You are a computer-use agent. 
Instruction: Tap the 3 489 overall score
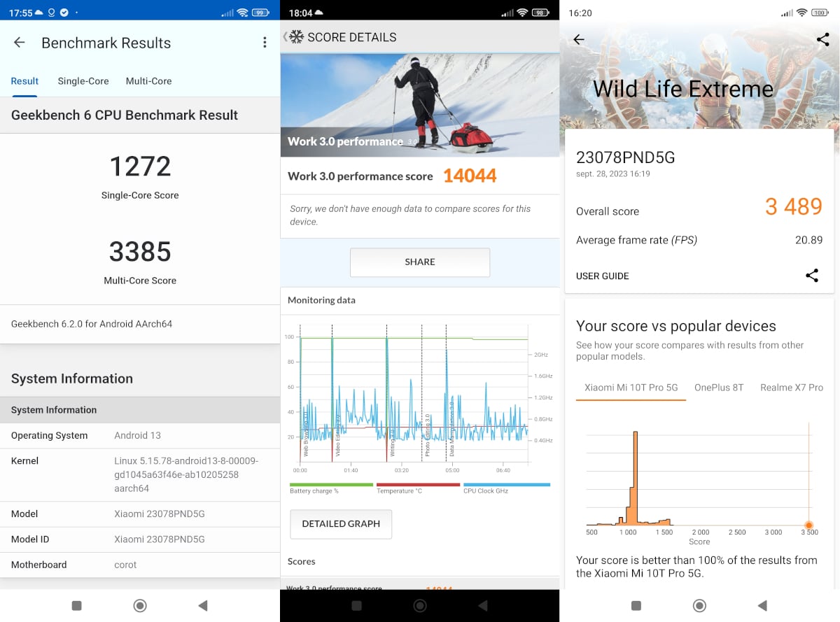point(793,207)
